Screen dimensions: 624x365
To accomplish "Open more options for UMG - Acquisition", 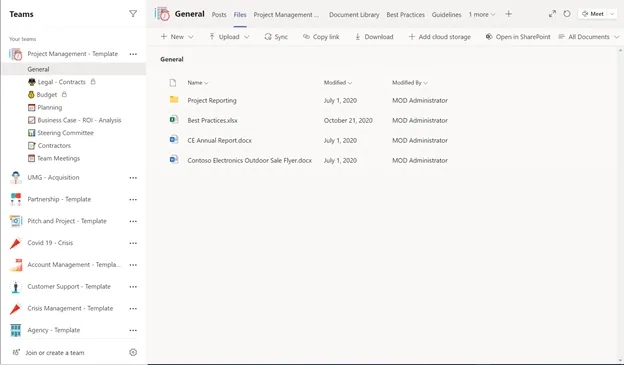I will (x=133, y=178).
